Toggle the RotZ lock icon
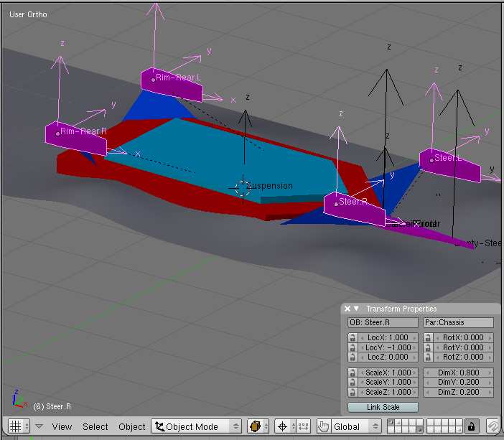The width and height of the screenshot is (504, 440). [x=428, y=357]
